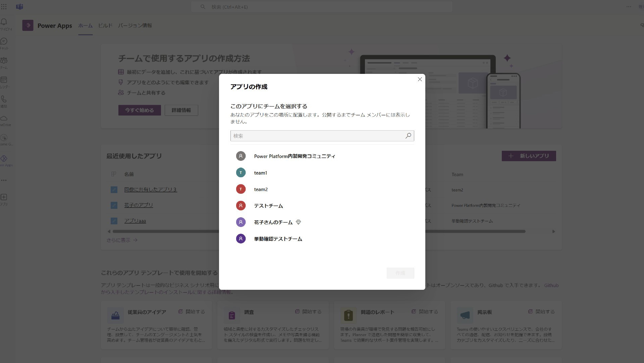Viewport: 644px width, 363px height.
Task: Click the magnifier icon in team search
Action: click(x=408, y=136)
